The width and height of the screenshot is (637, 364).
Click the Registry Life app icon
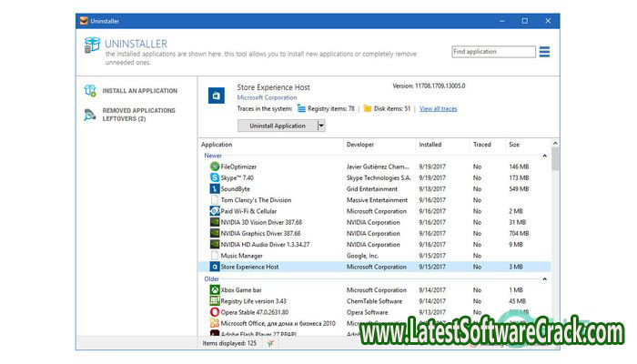215,301
